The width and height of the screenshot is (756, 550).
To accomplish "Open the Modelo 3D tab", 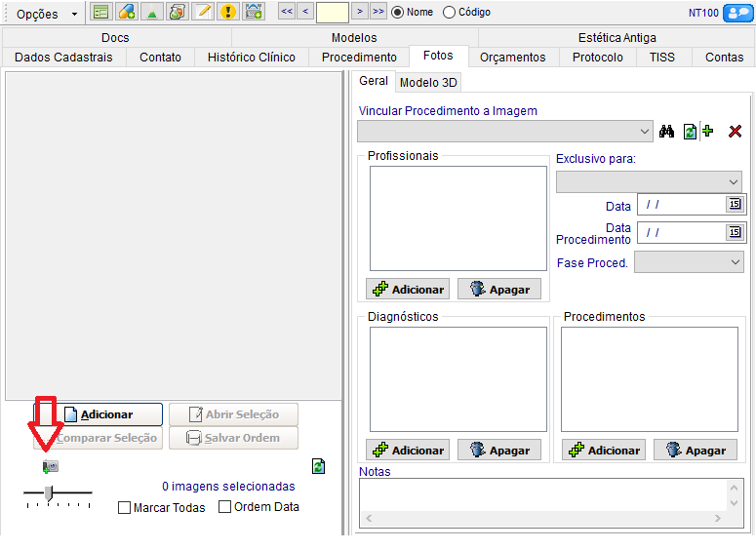I will point(428,83).
